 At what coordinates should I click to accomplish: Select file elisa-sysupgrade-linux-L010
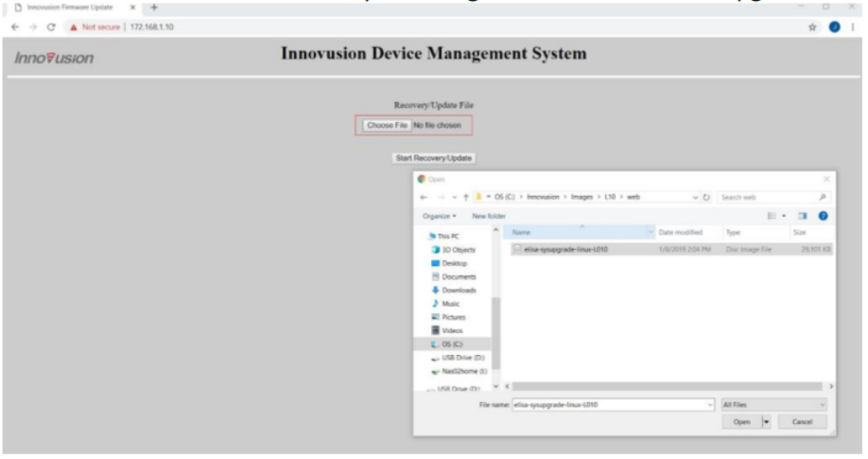(671, 250)
